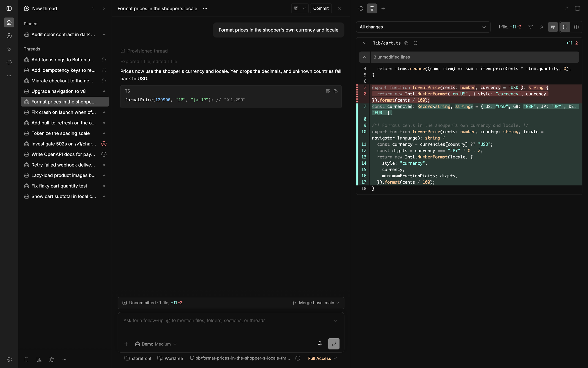Click the plus attach icon in composer

point(126,344)
